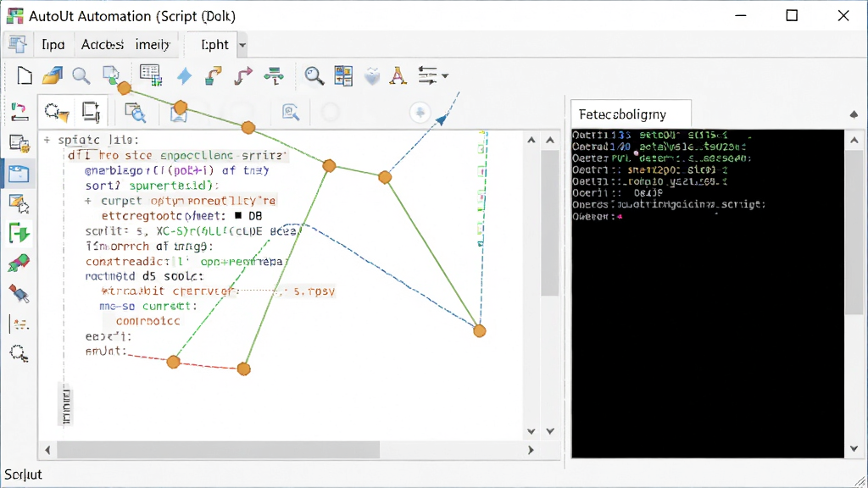Viewport: 868px width, 488px height.
Task: Click the outer down arrow of editor scrollbar
Action: (549, 431)
